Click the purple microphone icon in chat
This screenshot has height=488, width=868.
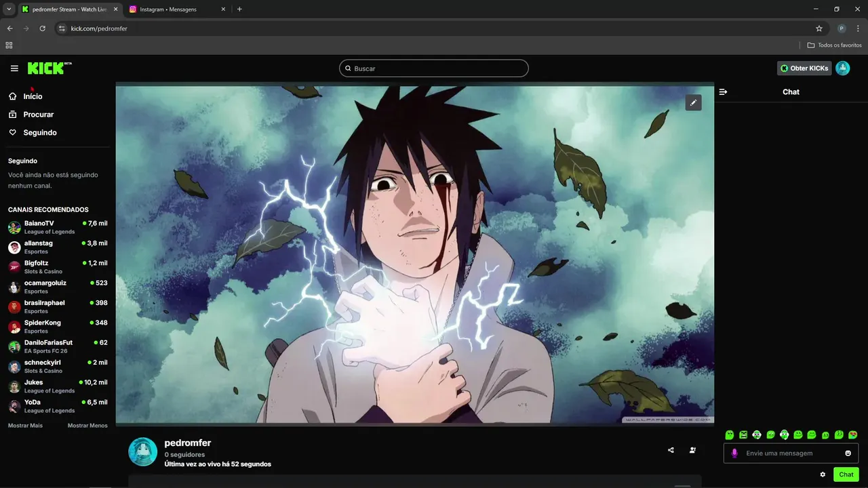(734, 453)
